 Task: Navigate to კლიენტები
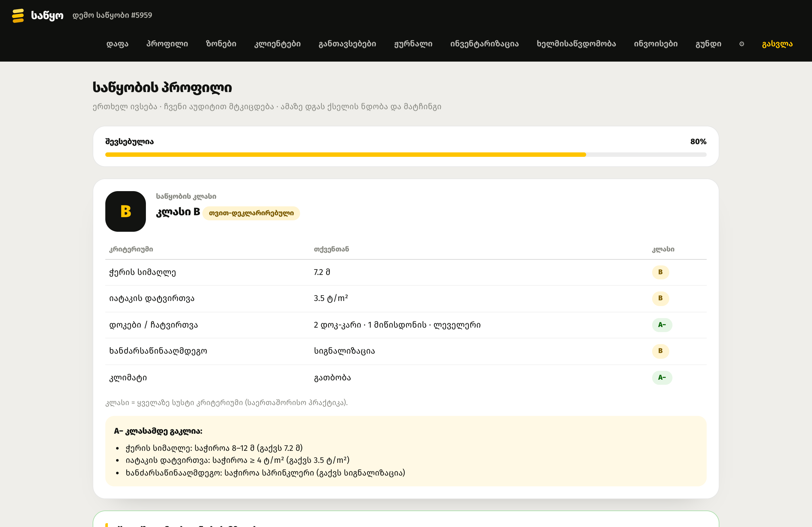277,44
